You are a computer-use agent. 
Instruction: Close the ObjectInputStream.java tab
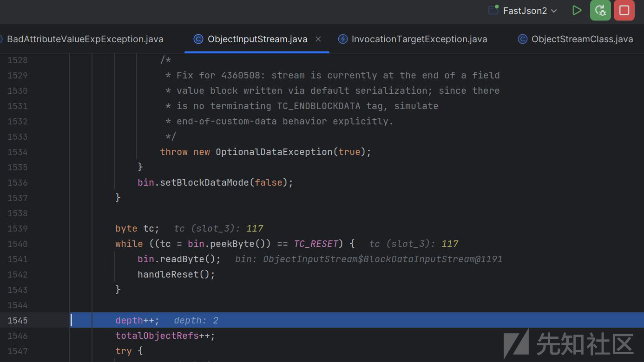coord(318,39)
